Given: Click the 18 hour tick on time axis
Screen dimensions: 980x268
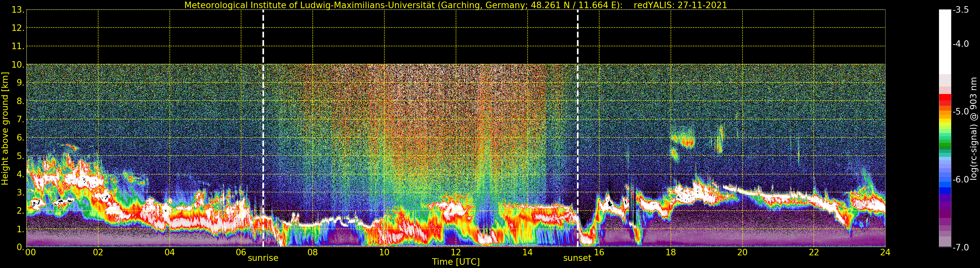Looking at the screenshot, I should [x=670, y=252].
